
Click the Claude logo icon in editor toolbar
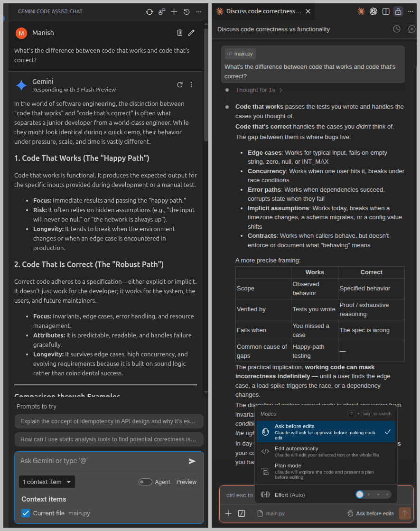pyautogui.click(x=361, y=11)
